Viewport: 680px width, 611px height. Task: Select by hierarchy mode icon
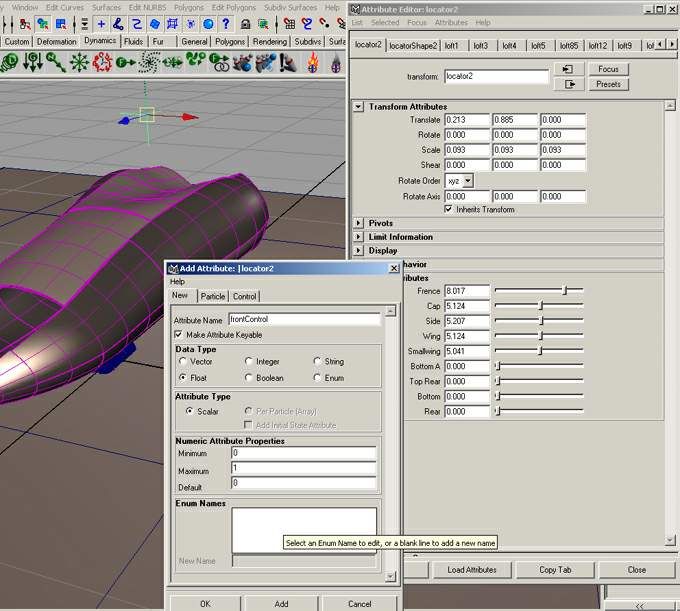pos(25,24)
